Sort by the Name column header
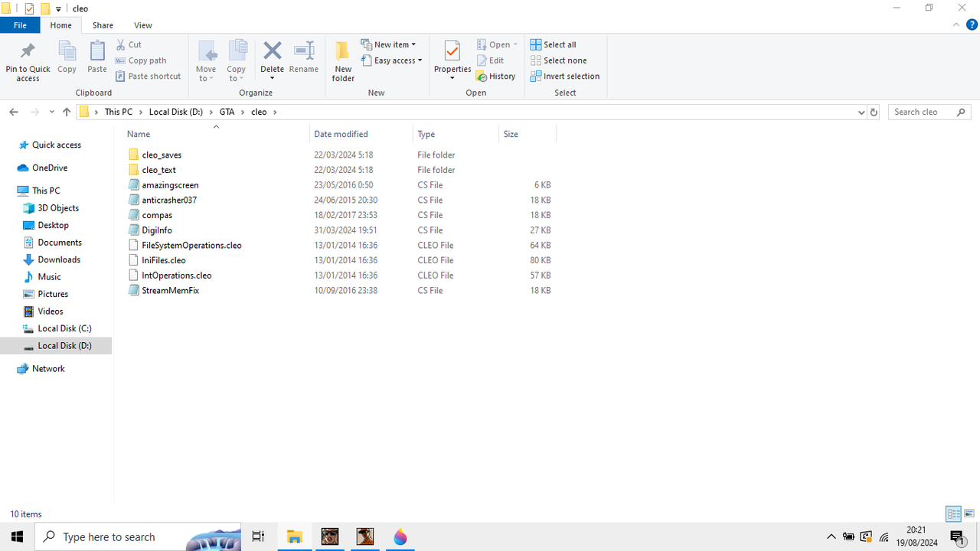Image resolution: width=980 pixels, height=551 pixels. pyautogui.click(x=216, y=134)
